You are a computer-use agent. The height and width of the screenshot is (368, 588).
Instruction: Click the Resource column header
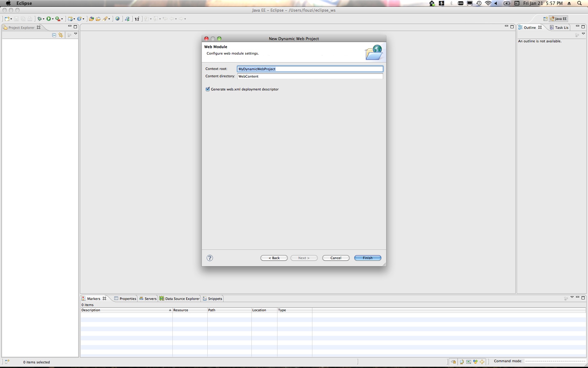click(x=190, y=310)
